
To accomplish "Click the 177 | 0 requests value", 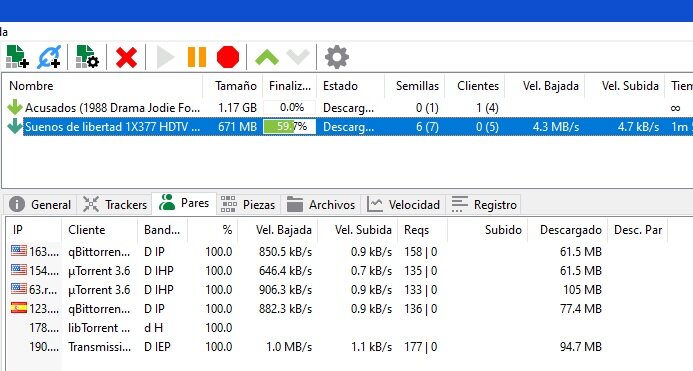I will tap(420, 347).
